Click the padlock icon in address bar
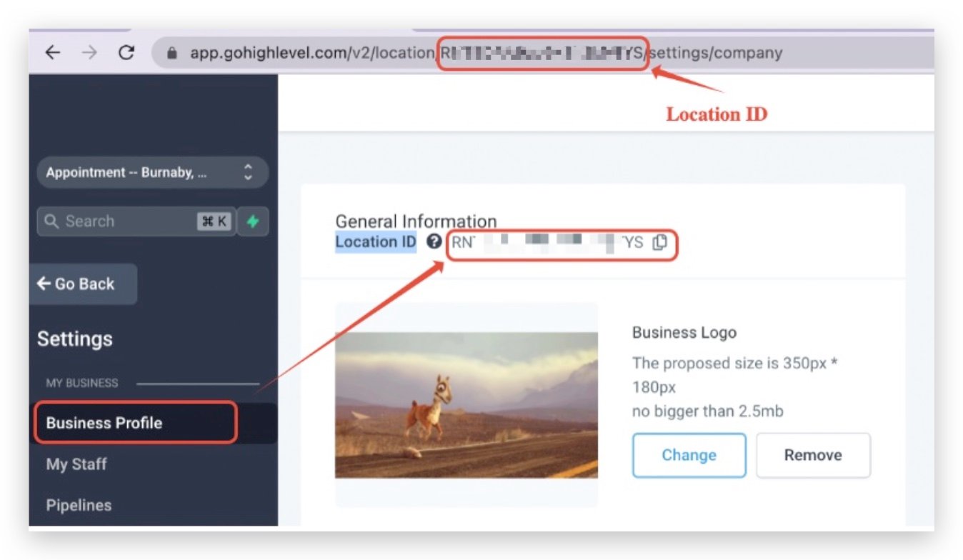The width and height of the screenshot is (963, 560). pos(171,54)
